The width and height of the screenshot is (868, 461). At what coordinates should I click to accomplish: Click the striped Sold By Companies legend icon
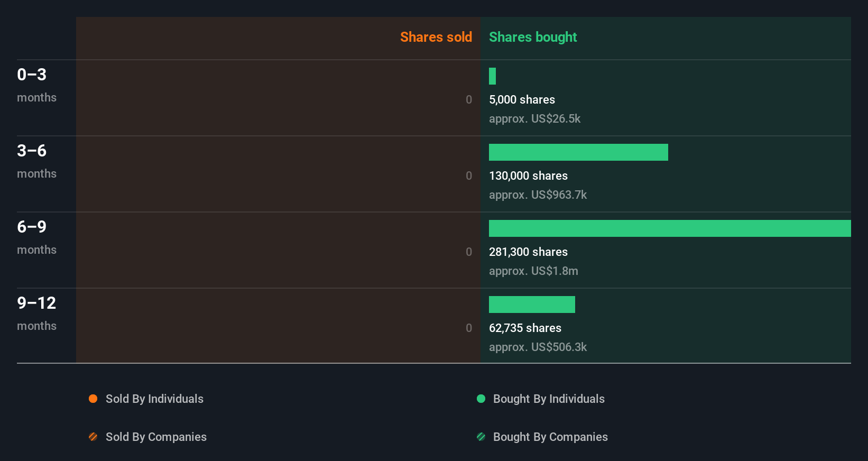click(93, 437)
